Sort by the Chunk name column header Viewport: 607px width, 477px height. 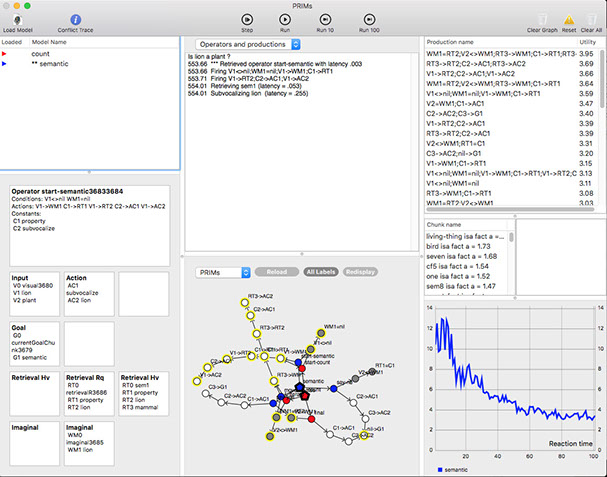click(x=444, y=225)
